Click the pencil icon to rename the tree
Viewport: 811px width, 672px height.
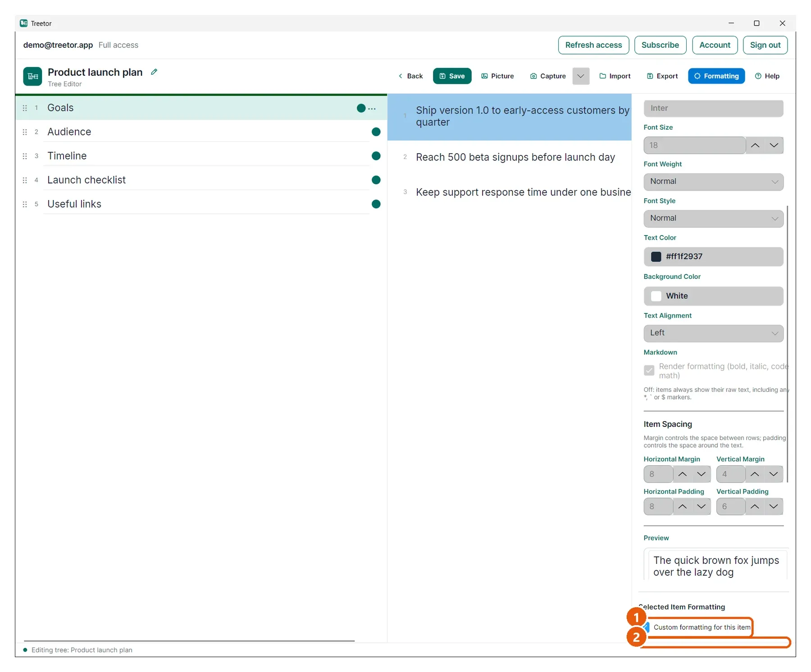(x=154, y=72)
